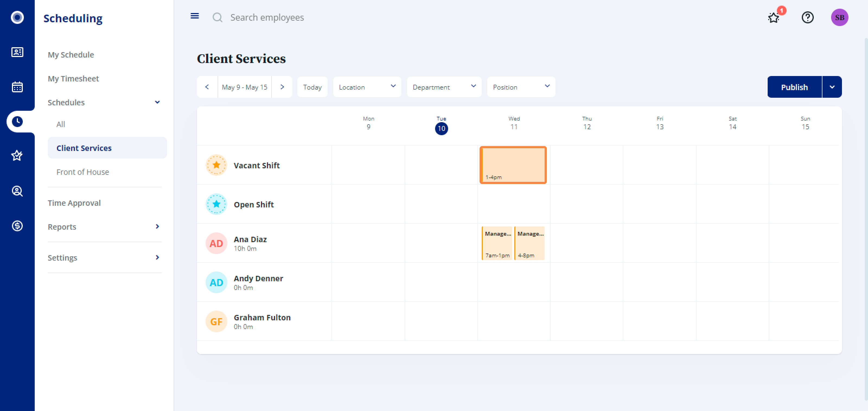Open the calendar icon in left rail
The image size is (868, 411).
click(17, 87)
